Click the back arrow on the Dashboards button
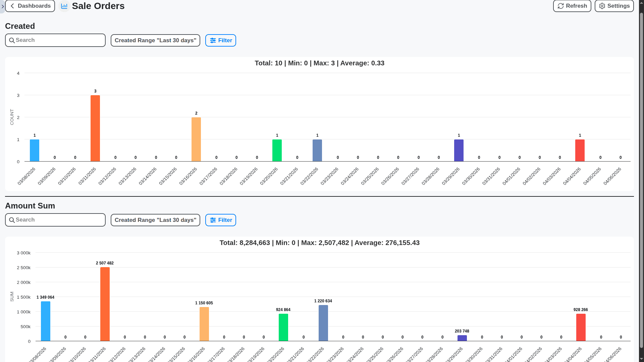The image size is (644, 362). click(12, 6)
